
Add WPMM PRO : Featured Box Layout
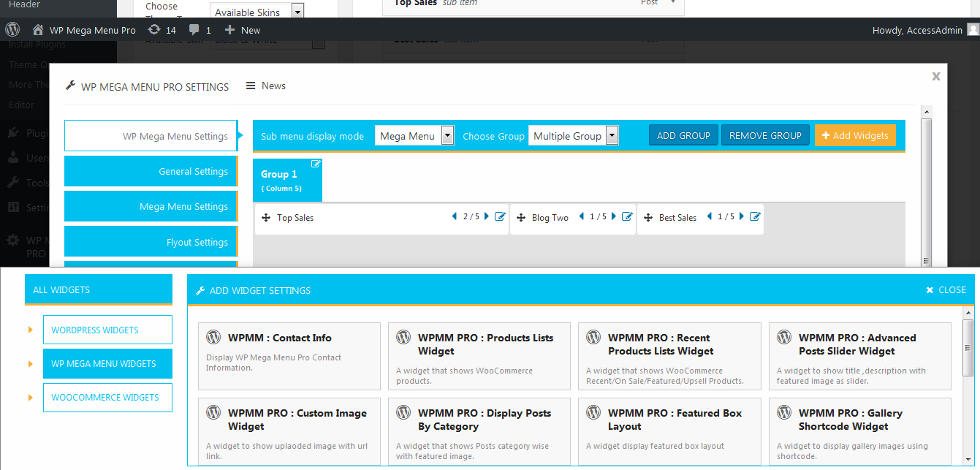(x=669, y=431)
